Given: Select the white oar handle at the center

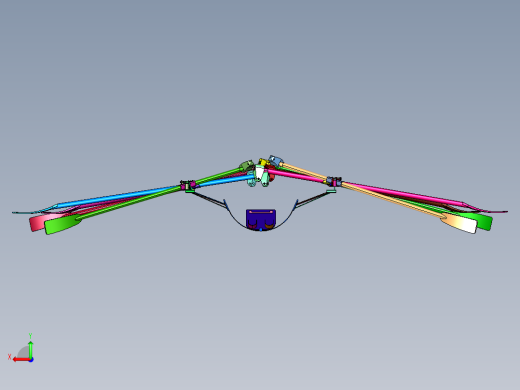Looking at the screenshot, I should (259, 173).
